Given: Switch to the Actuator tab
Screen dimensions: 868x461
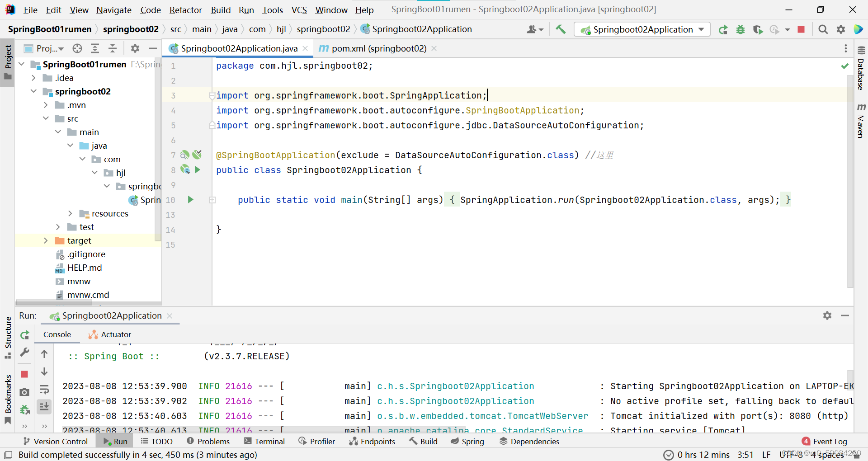Looking at the screenshot, I should (109, 334).
